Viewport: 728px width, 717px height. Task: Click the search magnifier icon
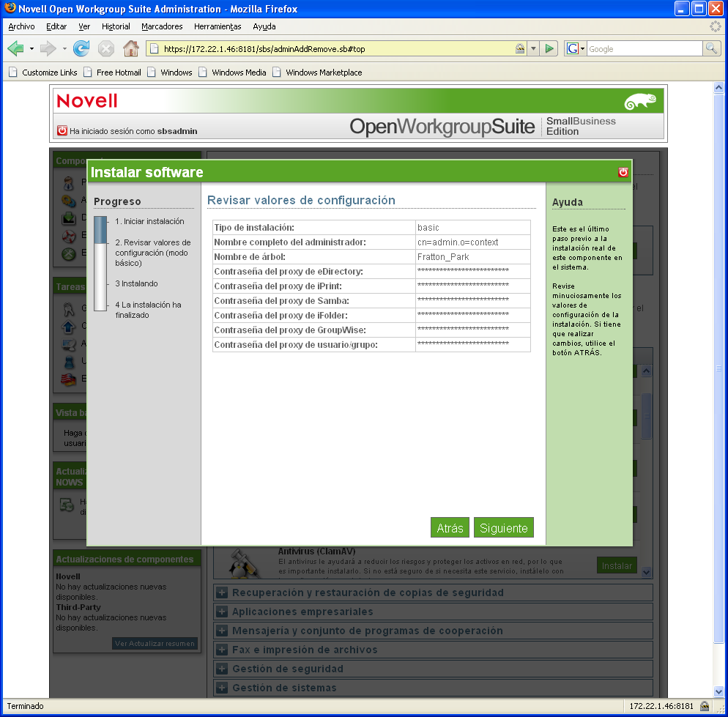click(x=711, y=48)
